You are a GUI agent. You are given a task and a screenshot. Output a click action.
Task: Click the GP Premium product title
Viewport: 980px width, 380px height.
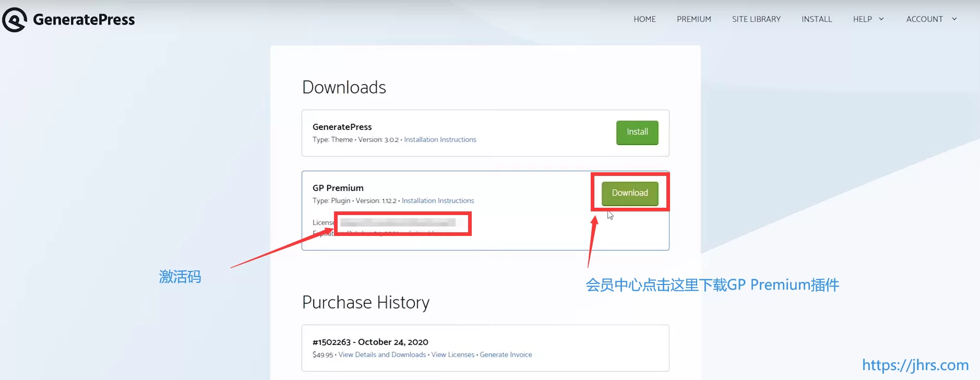tap(338, 188)
